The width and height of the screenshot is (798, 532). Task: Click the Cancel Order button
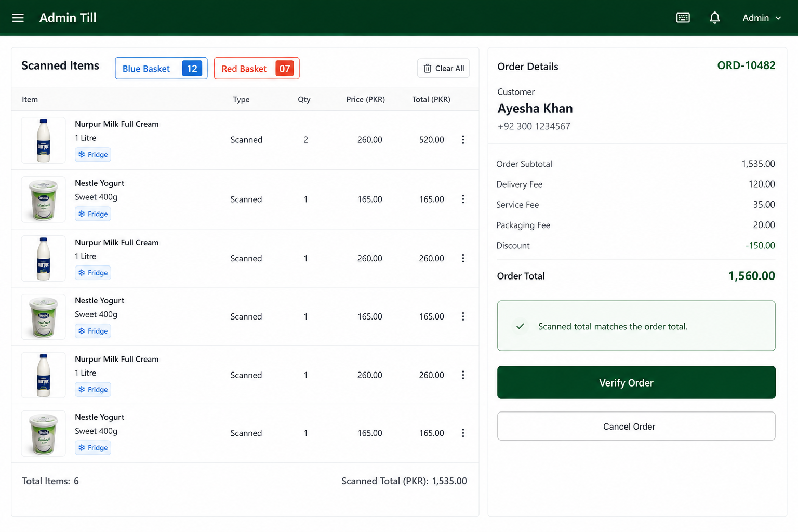pos(636,426)
